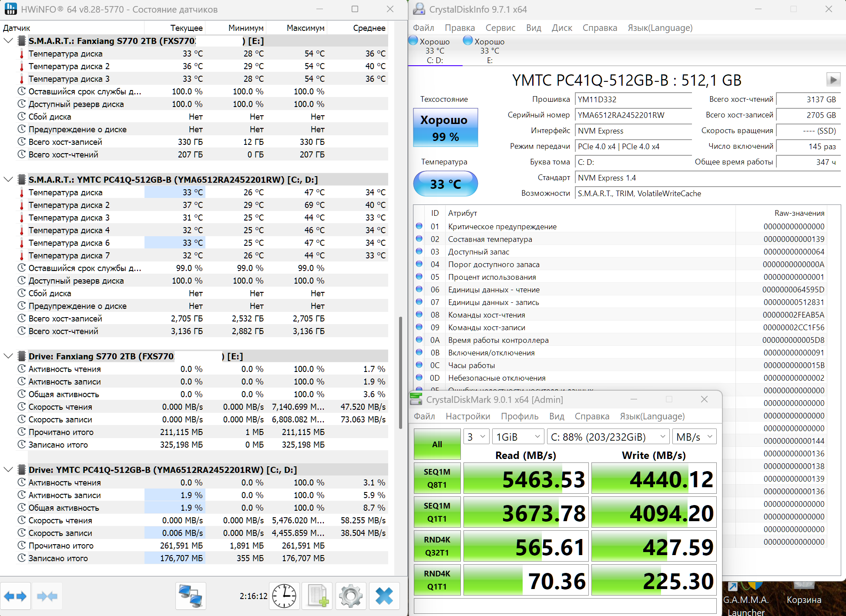Open the HWiNFO network computers icon
846x616 pixels.
[191, 596]
